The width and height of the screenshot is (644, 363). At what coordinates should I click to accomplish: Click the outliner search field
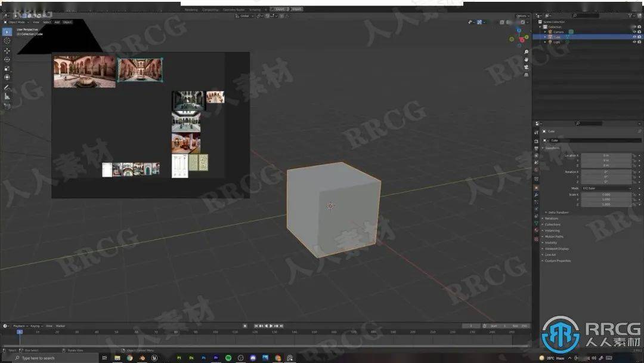[587, 16]
